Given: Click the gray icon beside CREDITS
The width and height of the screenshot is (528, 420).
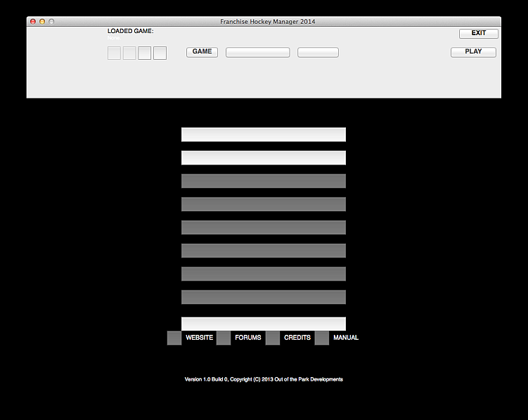Looking at the screenshot, I should [x=273, y=338].
